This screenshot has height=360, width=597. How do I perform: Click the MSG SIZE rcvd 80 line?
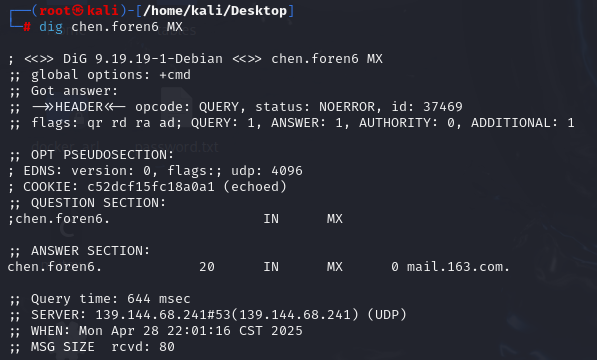tap(103, 347)
